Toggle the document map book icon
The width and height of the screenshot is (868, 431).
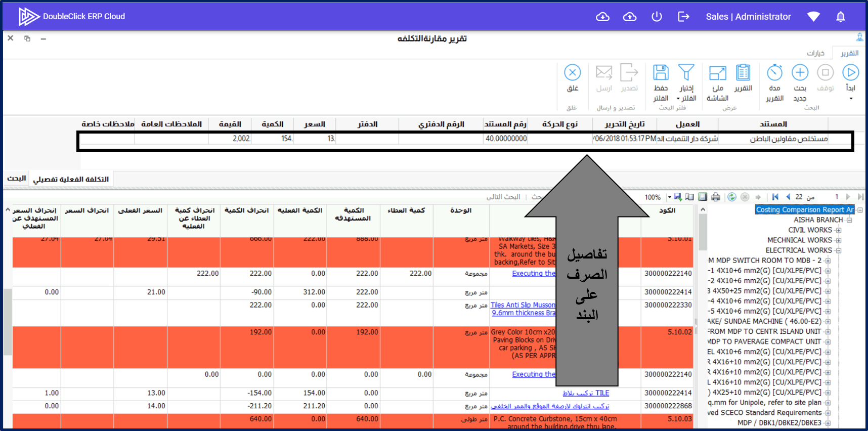click(689, 197)
